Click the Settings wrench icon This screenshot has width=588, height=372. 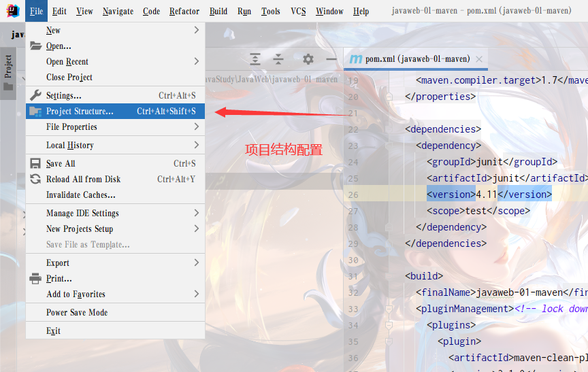35,96
